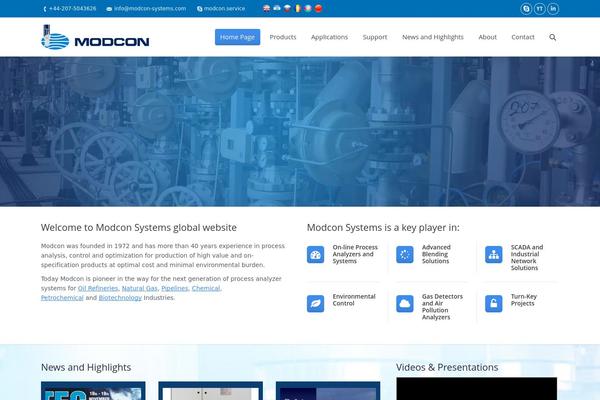Open the Support menu item
The image size is (600, 400).
coord(375,37)
